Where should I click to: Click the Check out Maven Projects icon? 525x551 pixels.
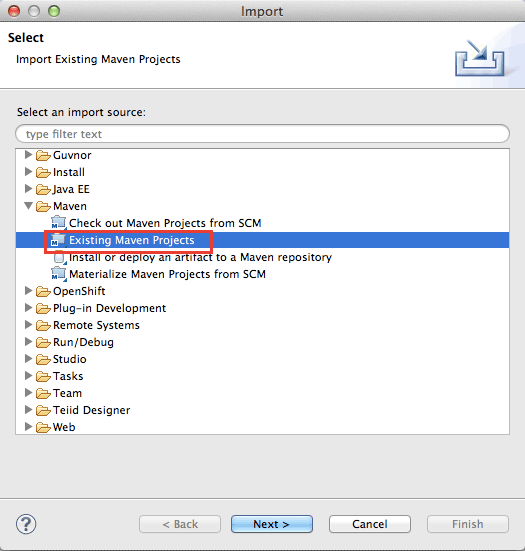click(59, 223)
